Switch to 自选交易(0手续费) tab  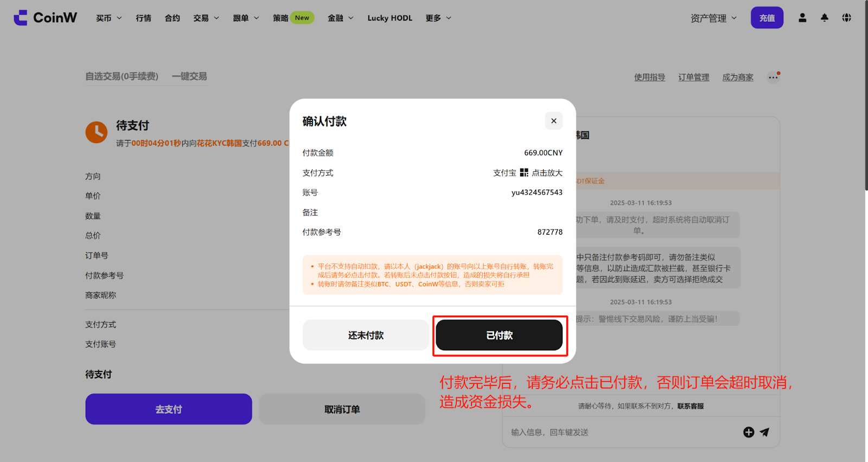(122, 76)
